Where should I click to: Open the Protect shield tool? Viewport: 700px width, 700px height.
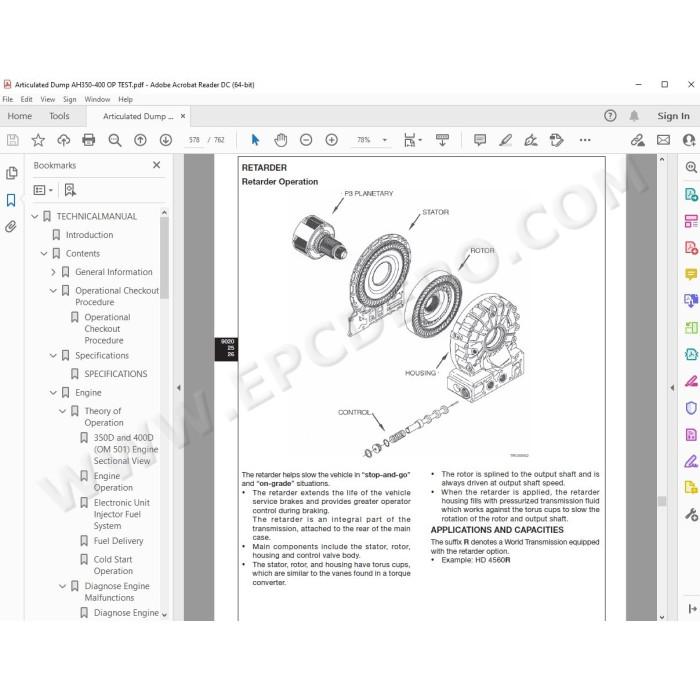(x=691, y=408)
